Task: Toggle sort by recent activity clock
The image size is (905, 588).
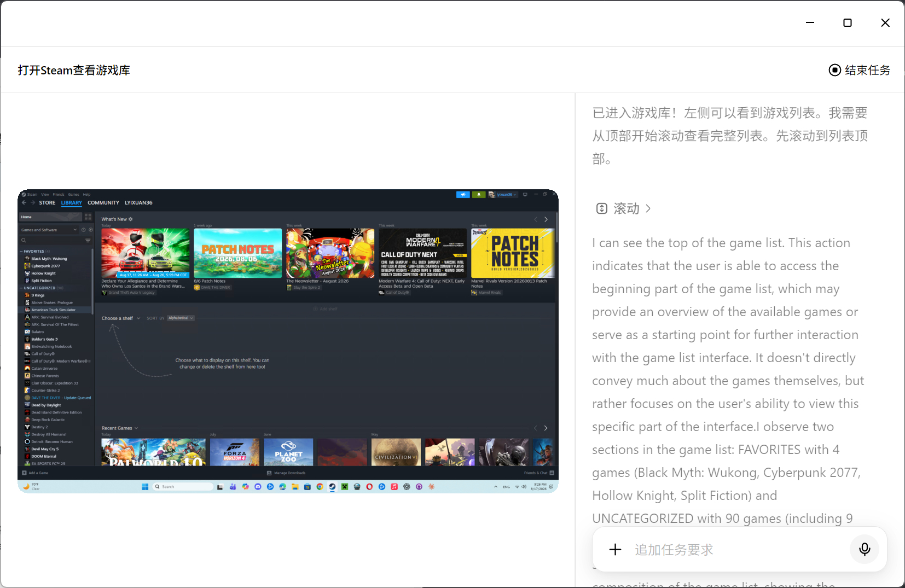Action: 84,230
